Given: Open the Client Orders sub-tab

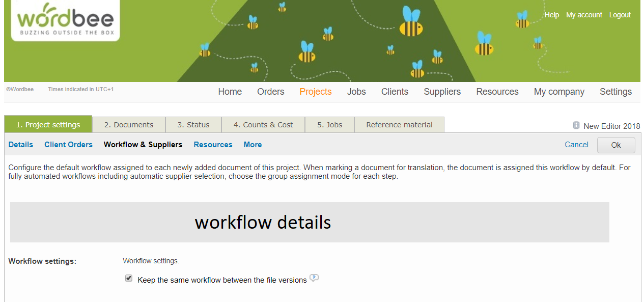Looking at the screenshot, I should coord(68,145).
